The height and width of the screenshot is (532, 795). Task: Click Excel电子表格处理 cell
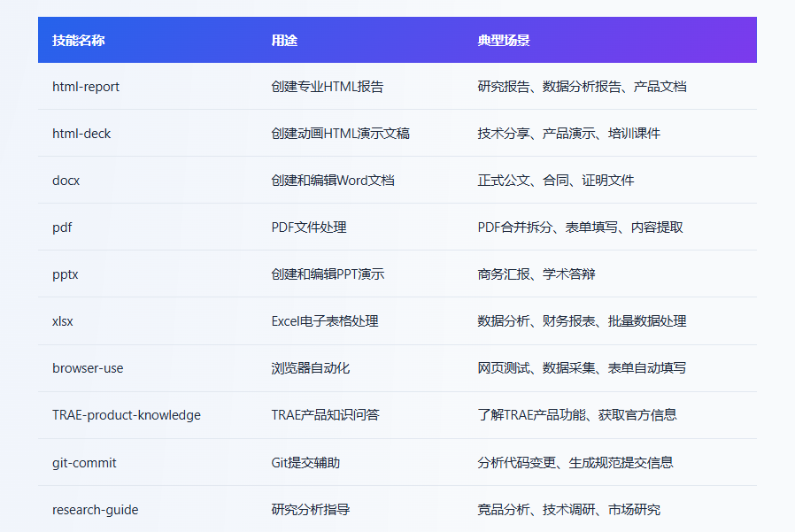[325, 321]
